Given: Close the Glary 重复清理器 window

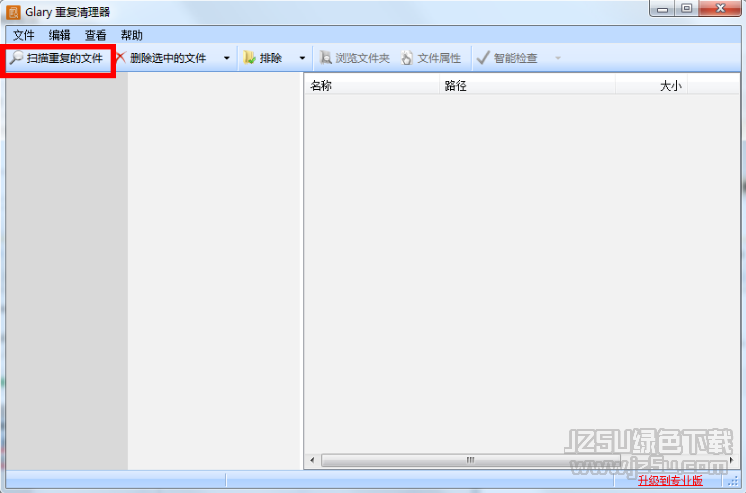Looking at the screenshot, I should (x=720, y=9).
